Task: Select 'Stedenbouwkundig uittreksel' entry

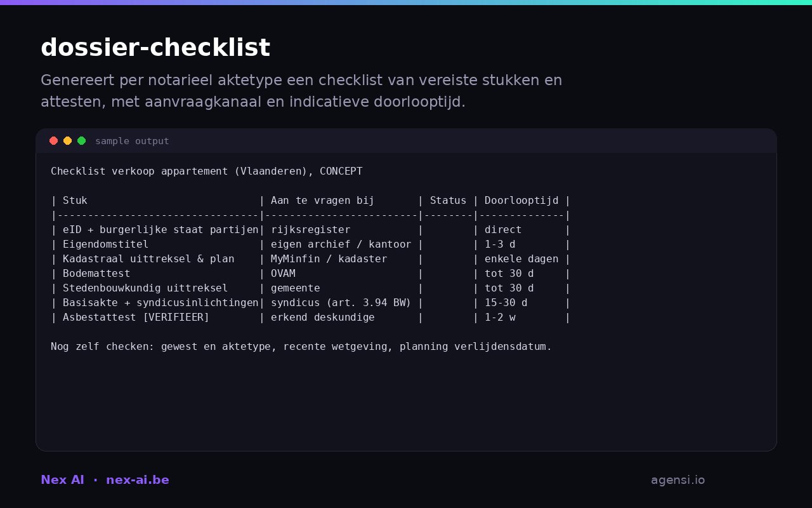Action: coord(145,288)
